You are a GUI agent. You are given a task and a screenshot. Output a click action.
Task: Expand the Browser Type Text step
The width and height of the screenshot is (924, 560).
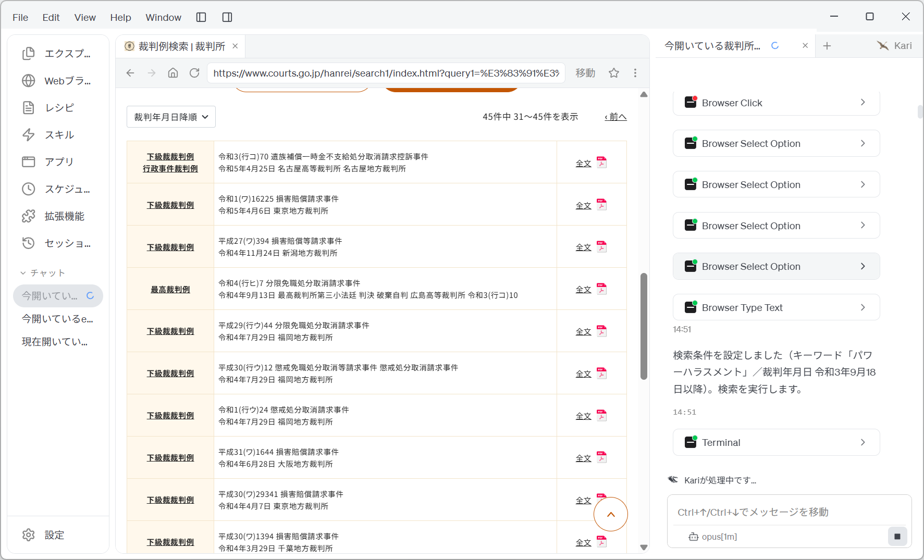[777, 307]
